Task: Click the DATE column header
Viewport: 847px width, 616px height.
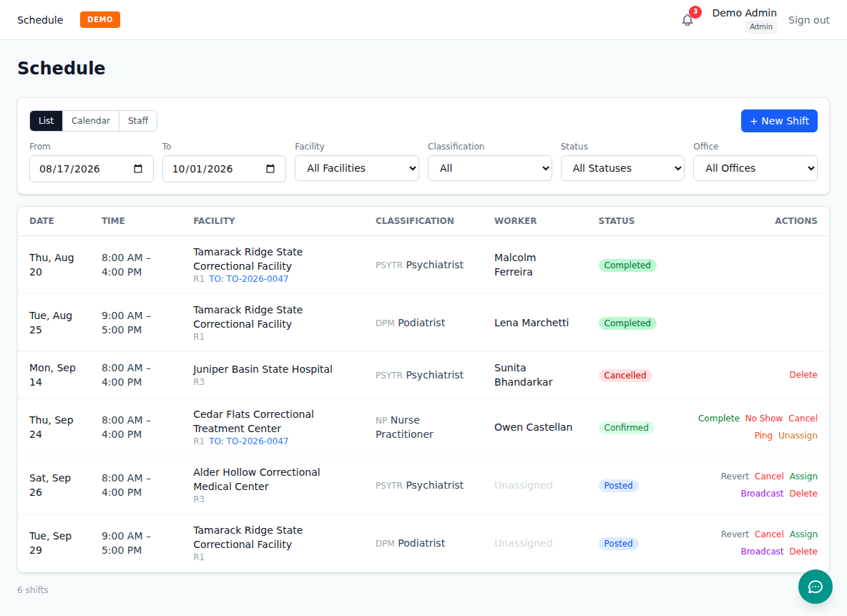Action: coord(41,221)
